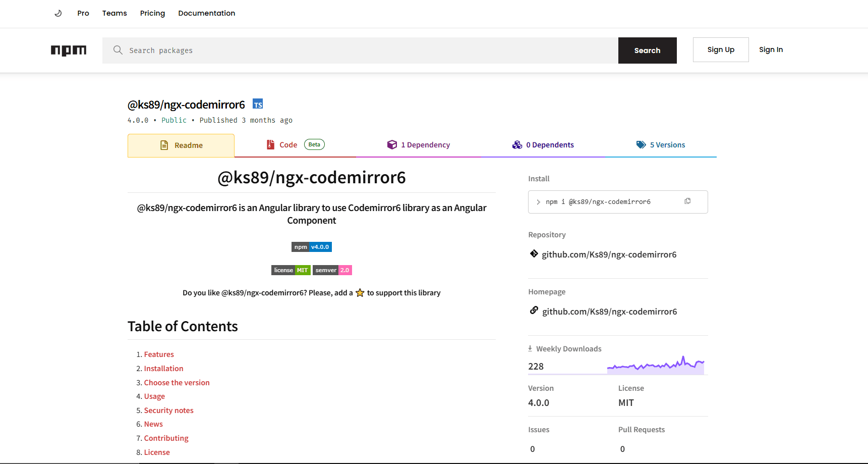Viewport: 868px width, 464px height.
Task: Click the Versions tags icon
Action: pyautogui.click(x=641, y=145)
